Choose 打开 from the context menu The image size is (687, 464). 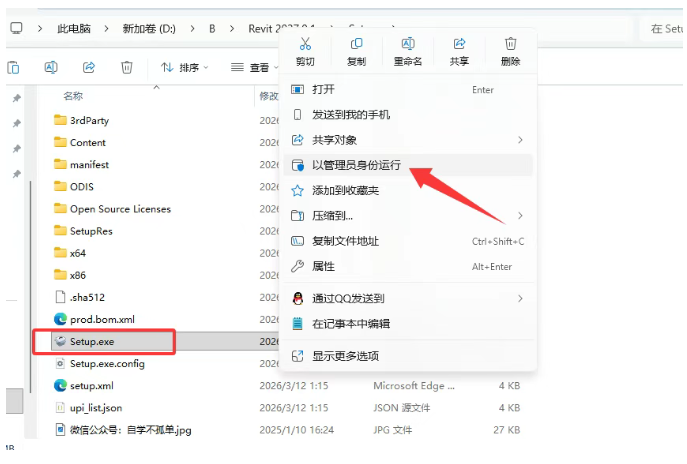tap(323, 89)
